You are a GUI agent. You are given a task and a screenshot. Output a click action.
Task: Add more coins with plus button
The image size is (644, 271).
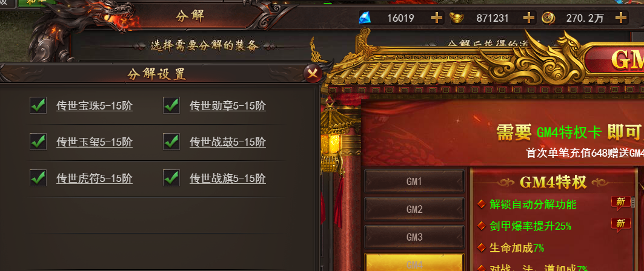[620, 18]
